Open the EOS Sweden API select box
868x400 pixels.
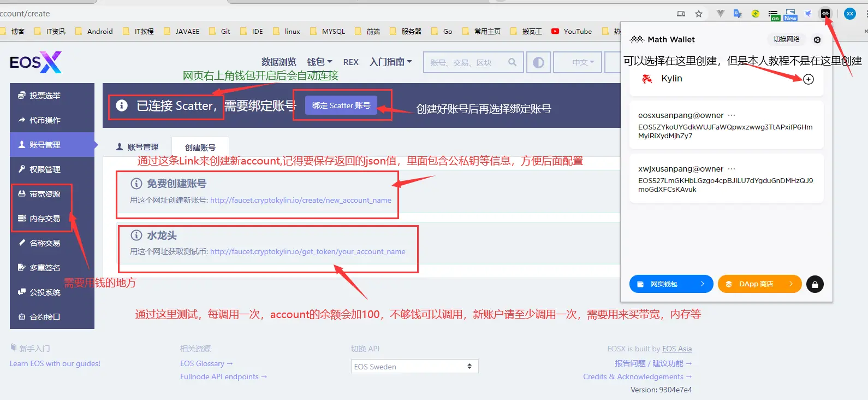pos(415,366)
